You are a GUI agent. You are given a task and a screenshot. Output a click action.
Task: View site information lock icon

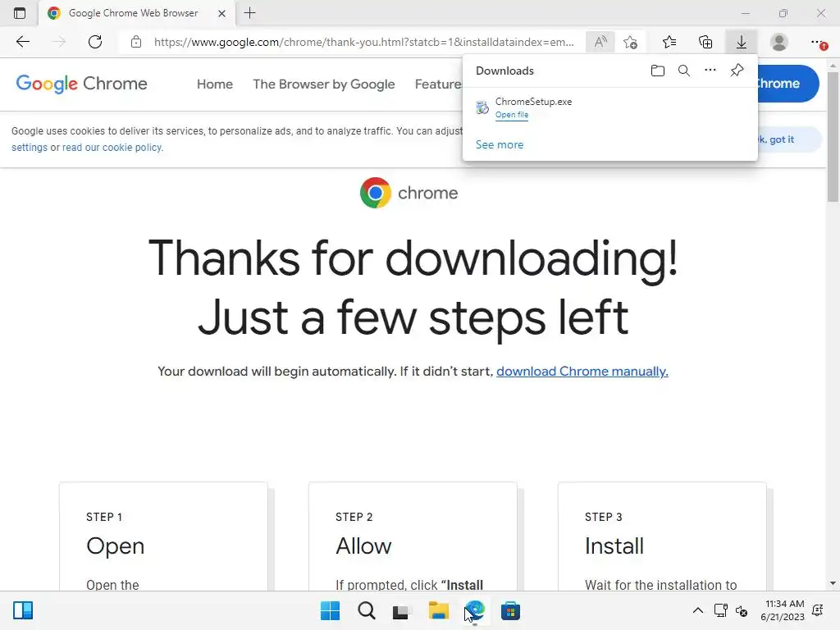[x=136, y=42]
